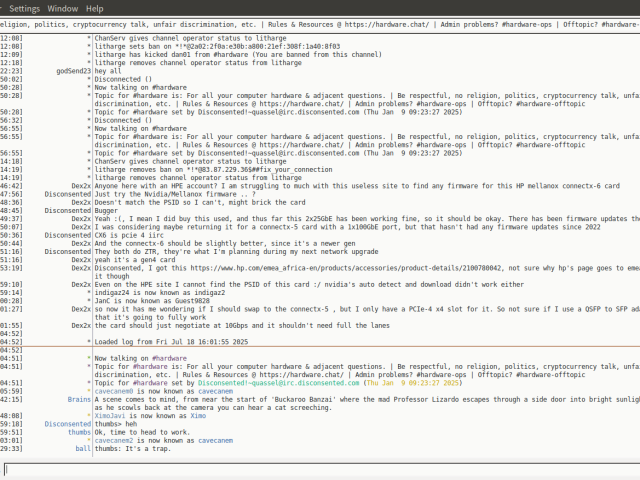This screenshot has width=640, height=480.
Task: Select 'Ok, time to head to work.' message
Action: click(142, 432)
